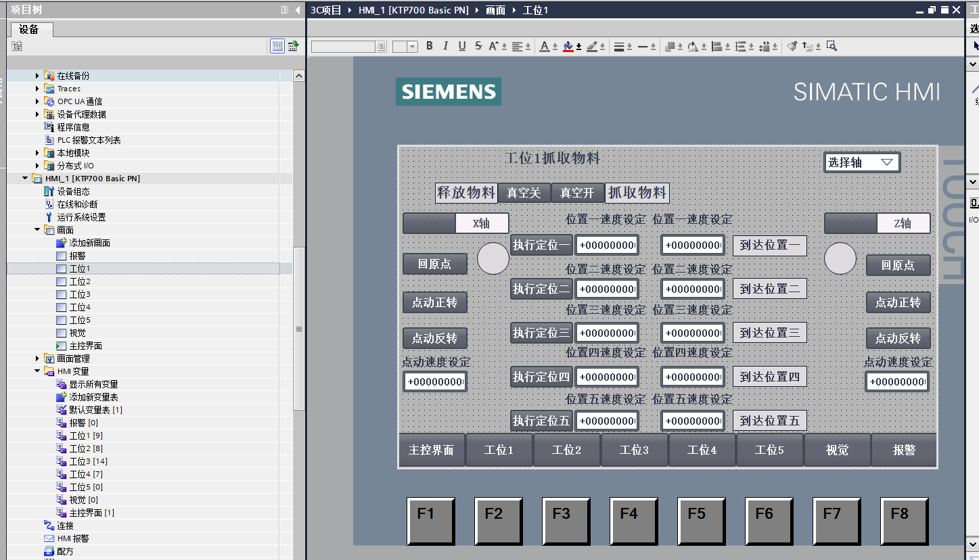This screenshot has height=560, width=979.
Task: Click the project tree column layout icon
Action: pyautogui.click(x=285, y=10)
